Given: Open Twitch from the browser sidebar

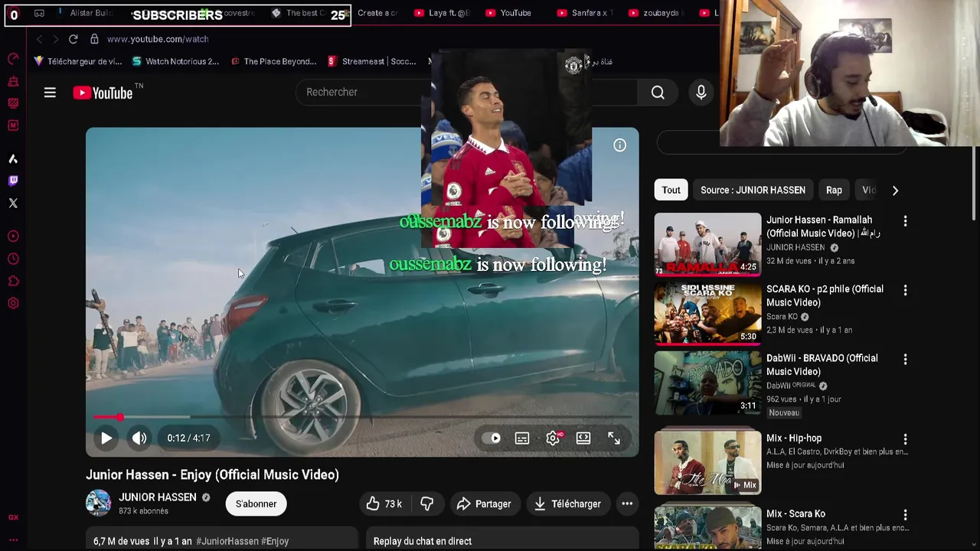Looking at the screenshot, I should coord(13,181).
